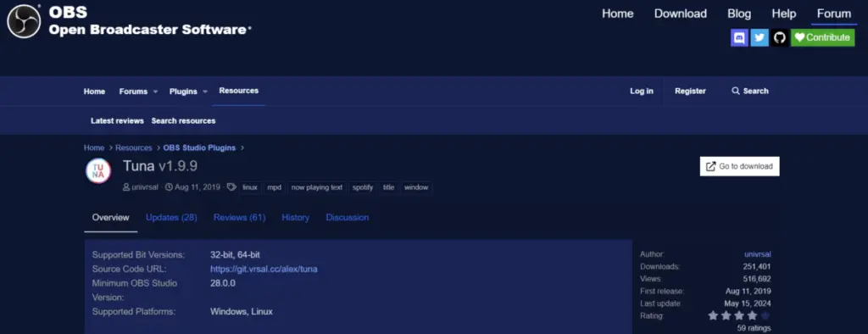This screenshot has width=868, height=334.
Task: Open the Plugins navigation link
Action: point(183,92)
